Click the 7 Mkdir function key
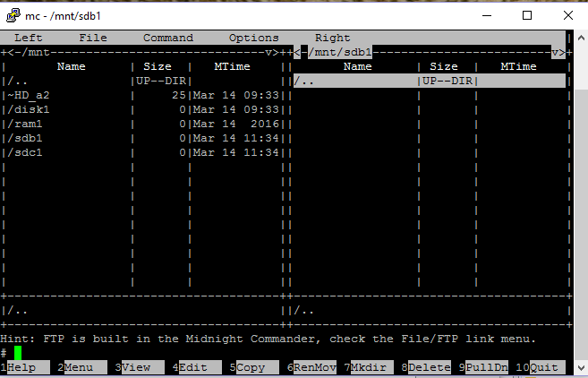 [369, 367]
